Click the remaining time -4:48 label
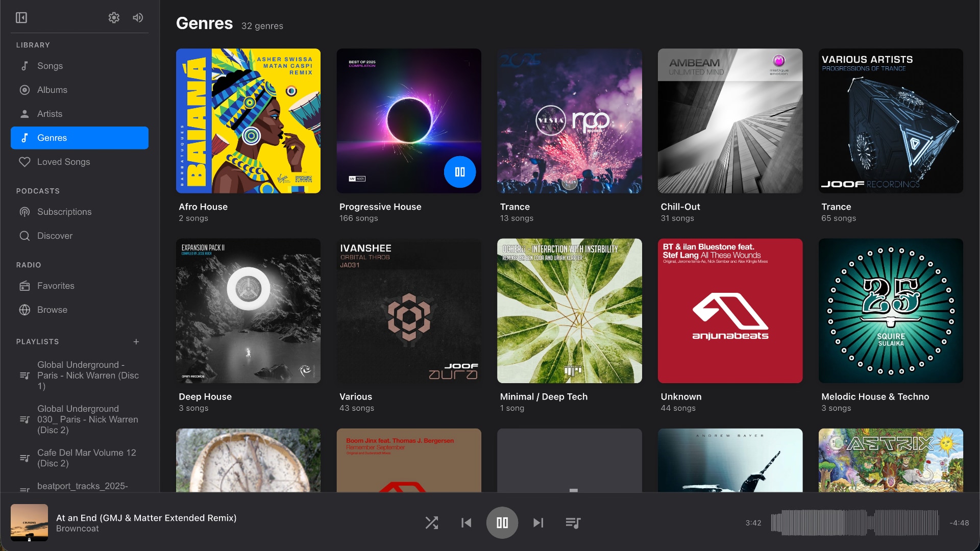The height and width of the screenshot is (551, 980). click(x=959, y=523)
